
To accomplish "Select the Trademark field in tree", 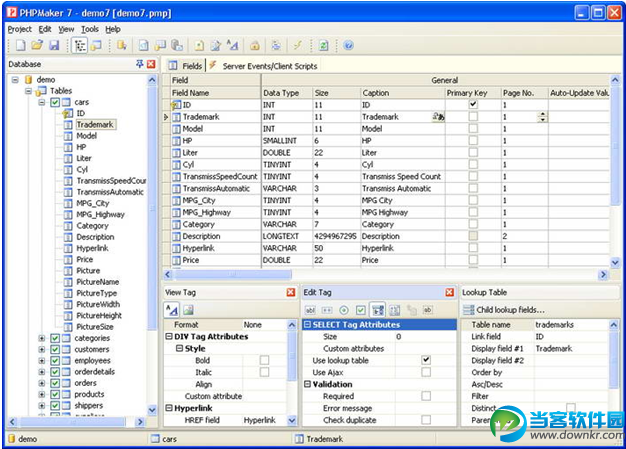I will point(95,125).
